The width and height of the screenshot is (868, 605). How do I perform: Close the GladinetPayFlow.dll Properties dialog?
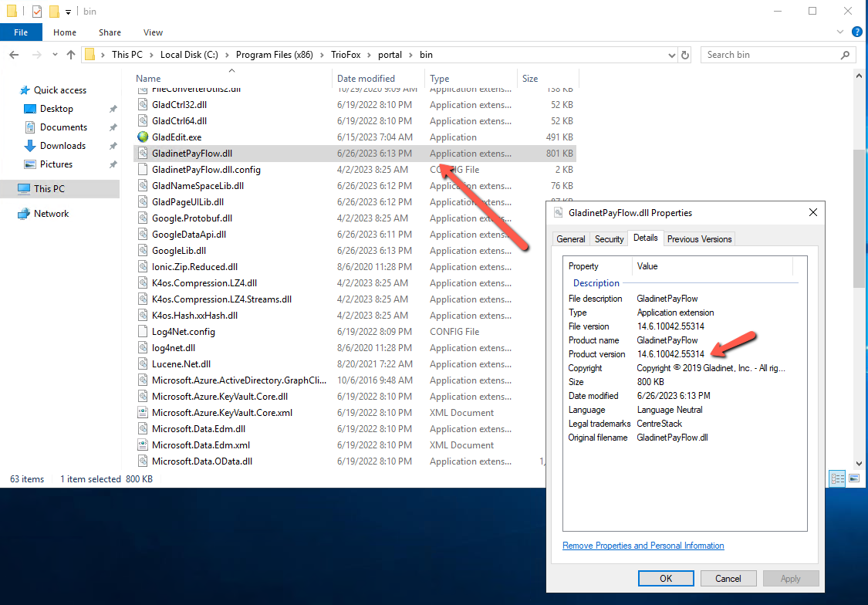coord(812,212)
